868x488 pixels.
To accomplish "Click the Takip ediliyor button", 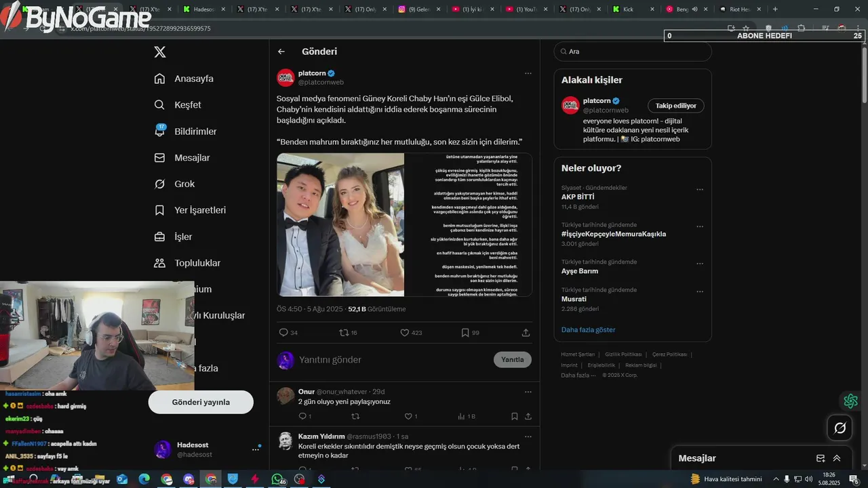I will click(676, 106).
